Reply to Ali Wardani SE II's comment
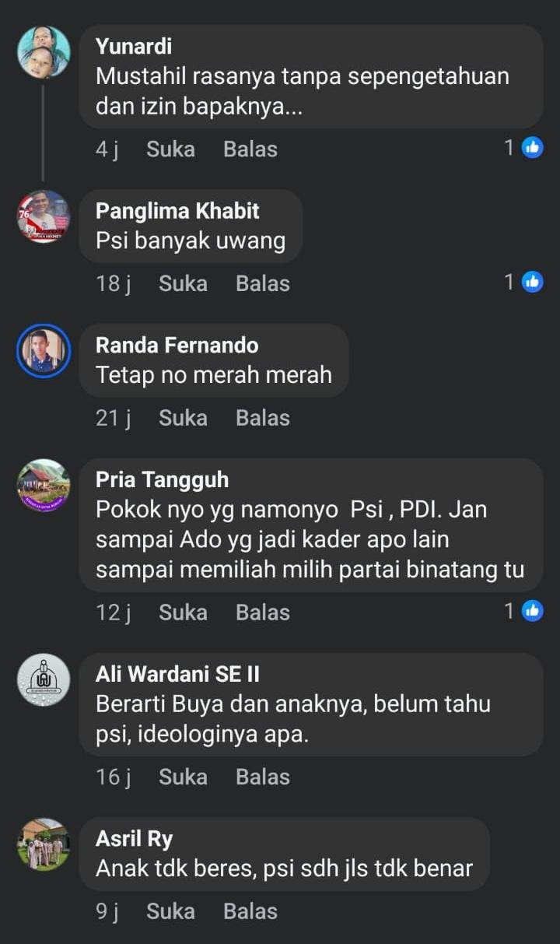This screenshot has height=944, width=560. pos(263,777)
